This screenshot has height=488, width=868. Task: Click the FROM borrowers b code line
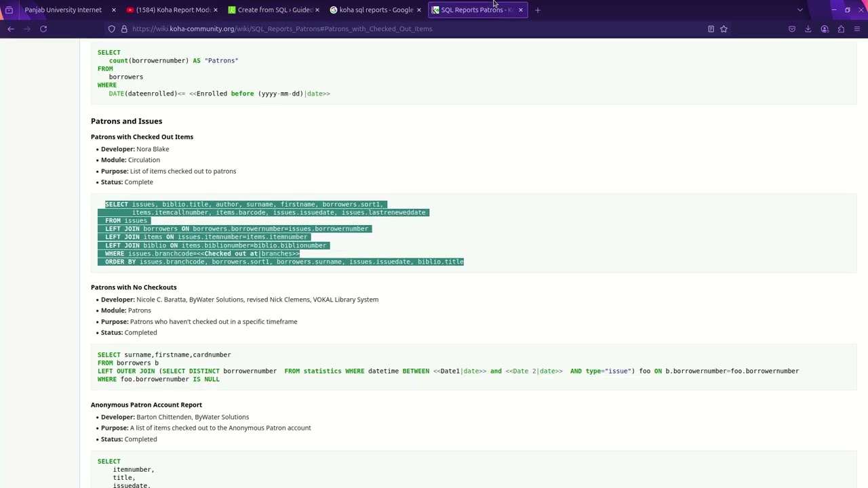coord(128,363)
